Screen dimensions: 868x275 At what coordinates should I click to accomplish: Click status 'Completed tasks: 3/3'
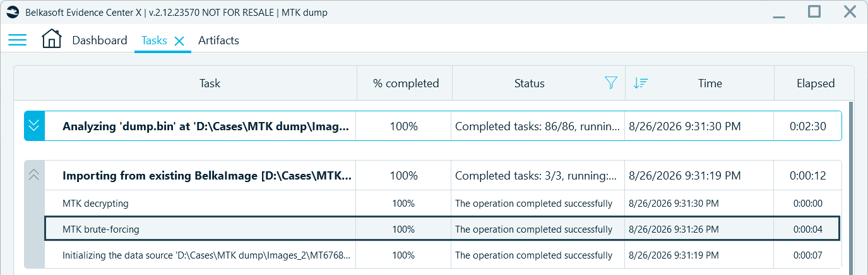[537, 175]
